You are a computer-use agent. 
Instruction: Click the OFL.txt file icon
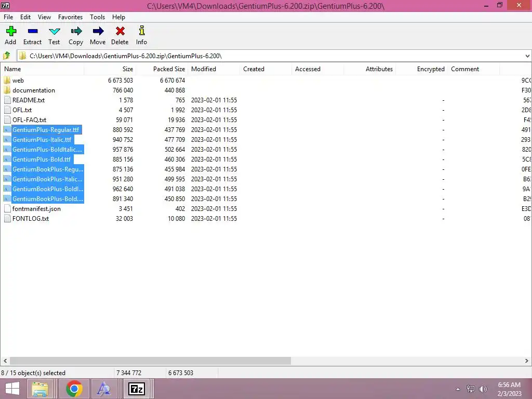coord(7,110)
